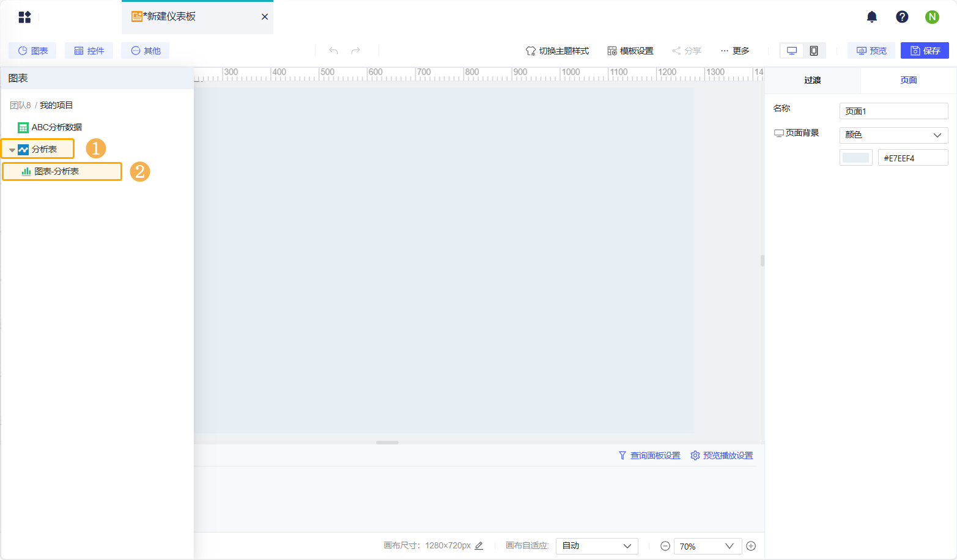
Task: Switch to desktop view mode
Action: tap(791, 51)
